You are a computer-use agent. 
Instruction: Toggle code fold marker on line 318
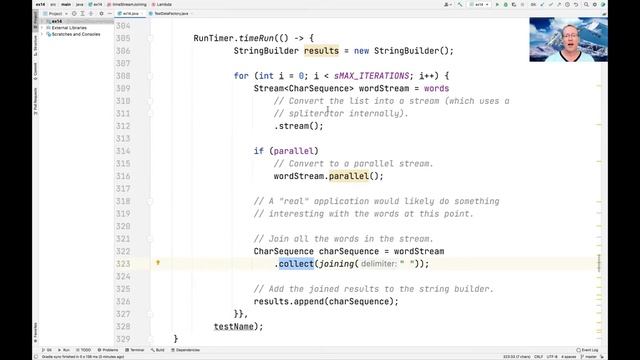pos(150,201)
